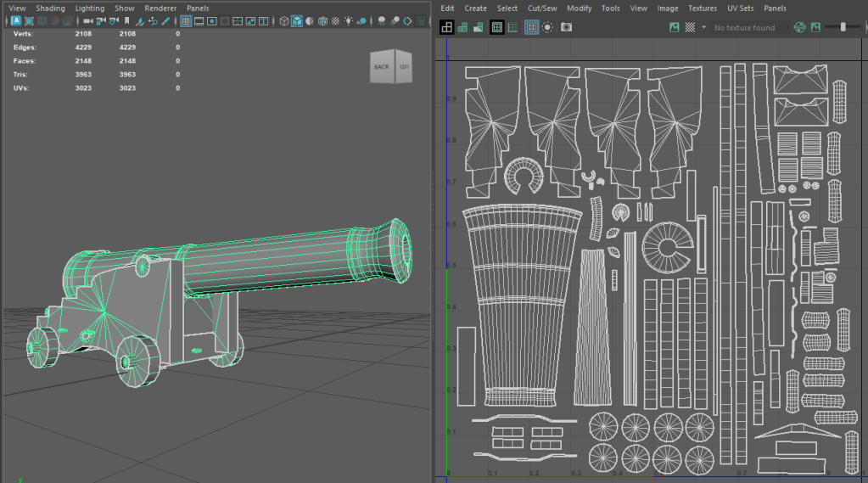This screenshot has width=868, height=483.
Task: Click the isolate select icon in UV toolbar
Action: click(548, 27)
